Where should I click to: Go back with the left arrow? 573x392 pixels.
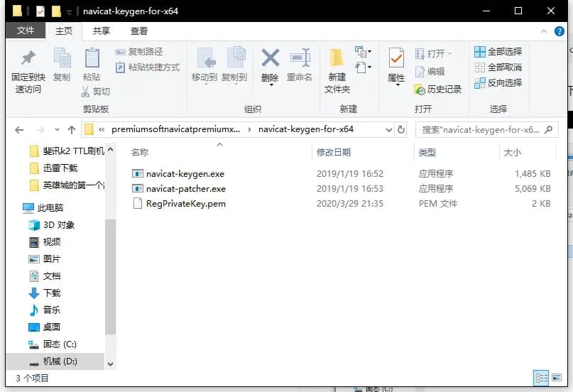tap(19, 130)
